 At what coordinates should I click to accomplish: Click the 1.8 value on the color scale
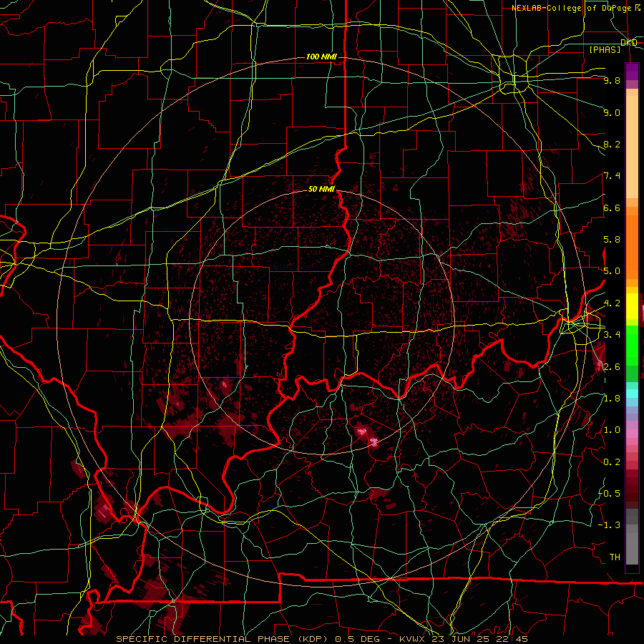pyautogui.click(x=612, y=399)
